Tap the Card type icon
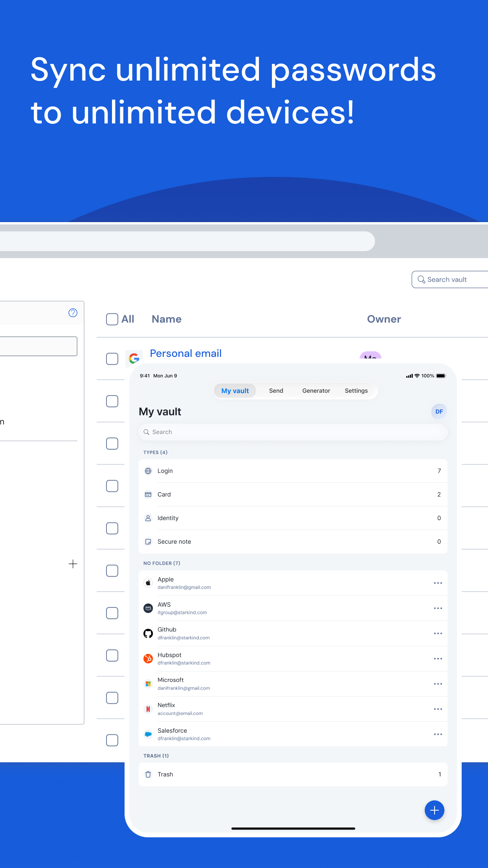Image resolution: width=488 pixels, height=868 pixels. [x=148, y=495]
